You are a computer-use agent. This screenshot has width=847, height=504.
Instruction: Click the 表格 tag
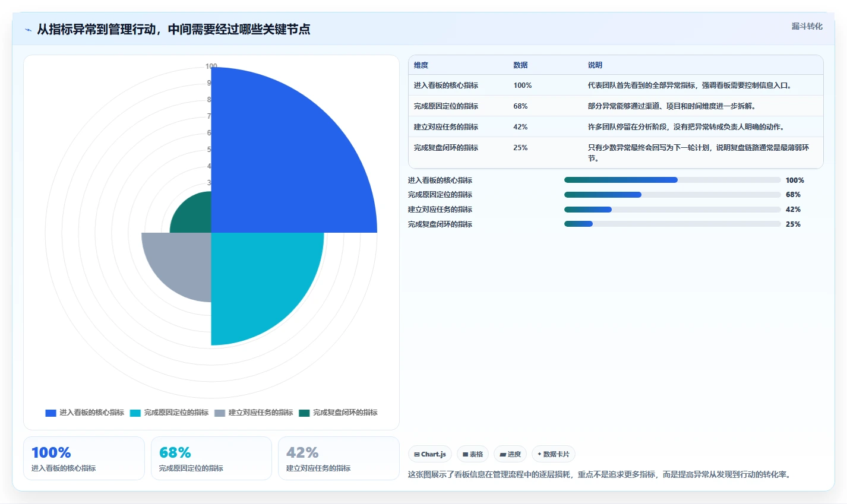(x=473, y=454)
